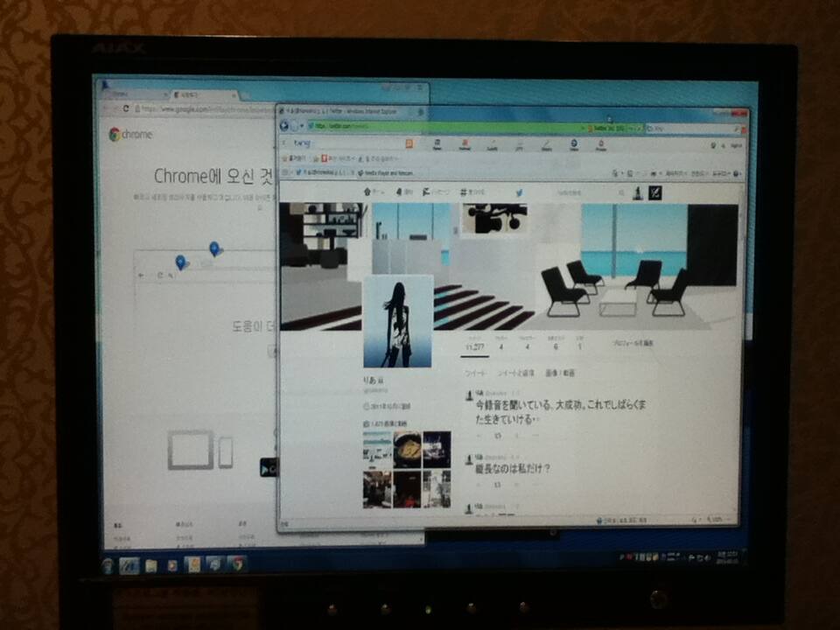Click the compose tweet icon at navbar right
The image size is (840, 630).
654,192
